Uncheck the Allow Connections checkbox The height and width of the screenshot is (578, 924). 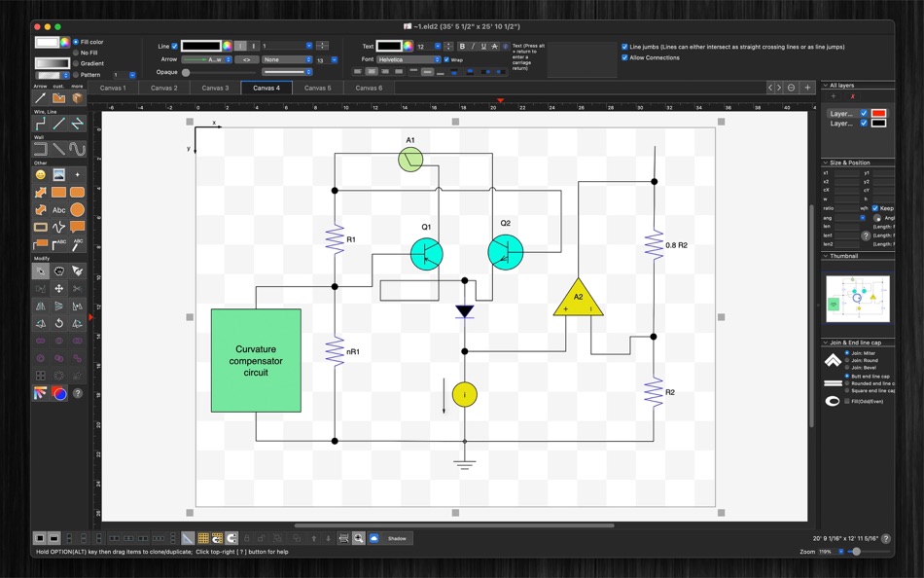click(x=624, y=57)
